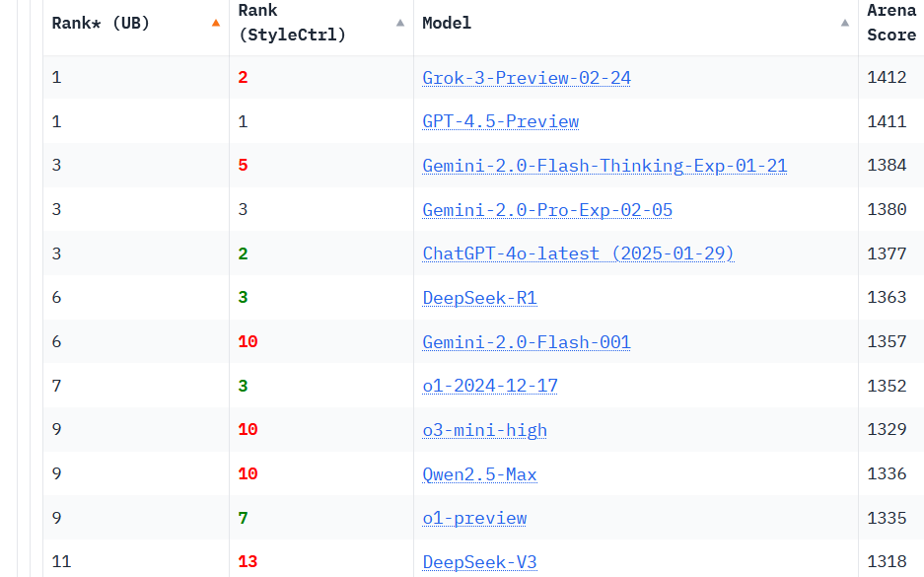The width and height of the screenshot is (924, 577).
Task: Click UB rank 7 in o1-2024-12-17 row
Action: [56, 386]
